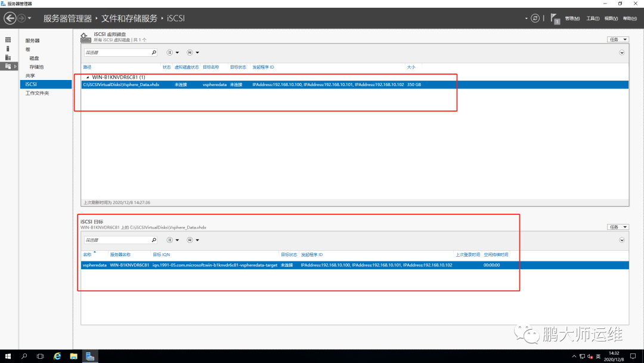Go back with the back arrow button
Viewport: 644px width, 363px height.
pyautogui.click(x=10, y=18)
